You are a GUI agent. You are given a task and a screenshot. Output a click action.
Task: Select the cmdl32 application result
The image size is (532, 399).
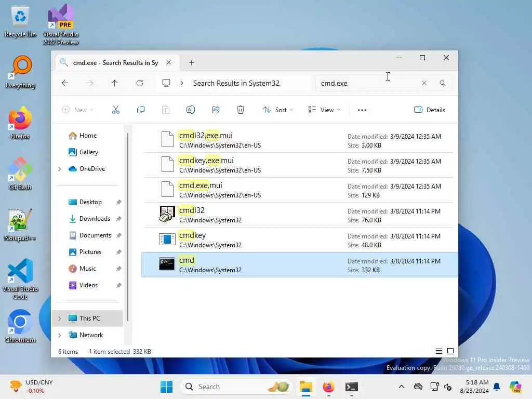tap(299, 215)
